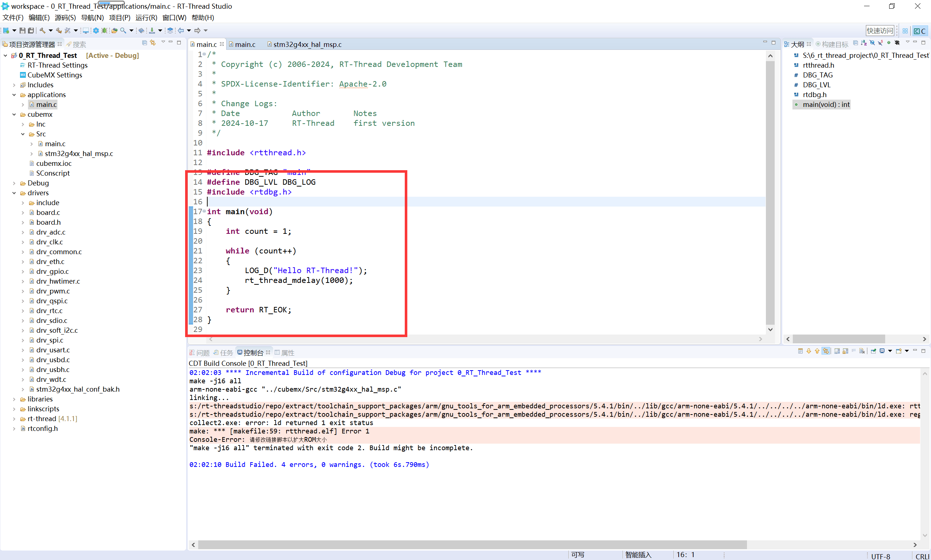The width and height of the screenshot is (931, 560).
Task: Click the green bug Debug icon
Action: 104,31
